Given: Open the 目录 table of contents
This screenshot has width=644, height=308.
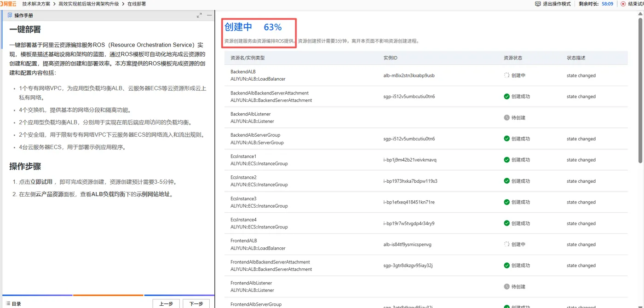Looking at the screenshot, I should click(13, 304).
